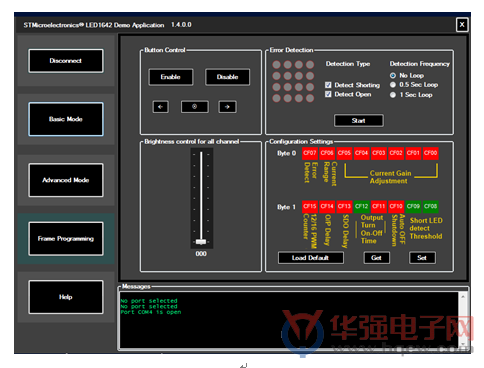Toggle the CF15 PWM Counter bit
The image size is (484, 368).
(x=310, y=206)
